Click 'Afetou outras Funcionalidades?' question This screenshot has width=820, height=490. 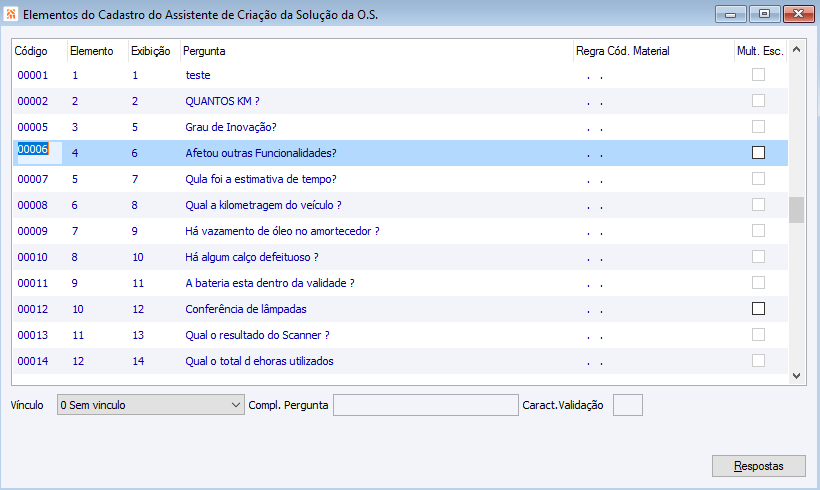point(260,153)
